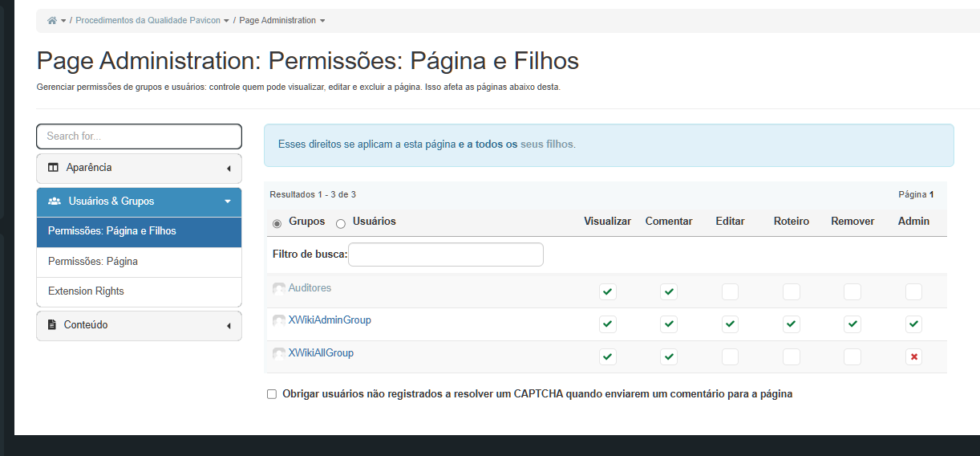
Task: Enable the CAPTCHA requirement checkbox
Action: (272, 394)
